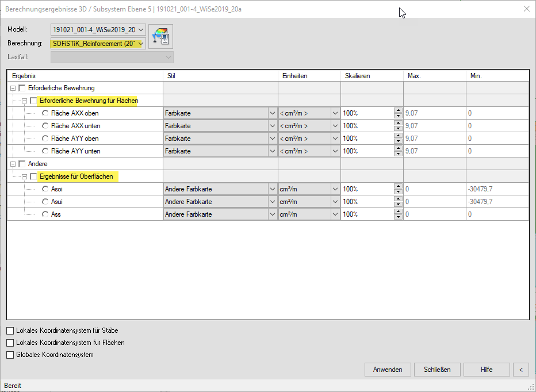536x392 pixels.
Task: Select the Fläche AYY unten radio button
Action: pos(45,151)
